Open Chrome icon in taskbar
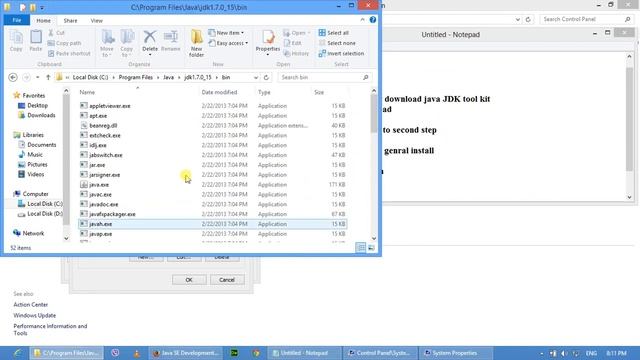Image resolution: width=640 pixels, height=360 pixels. pos(256,353)
